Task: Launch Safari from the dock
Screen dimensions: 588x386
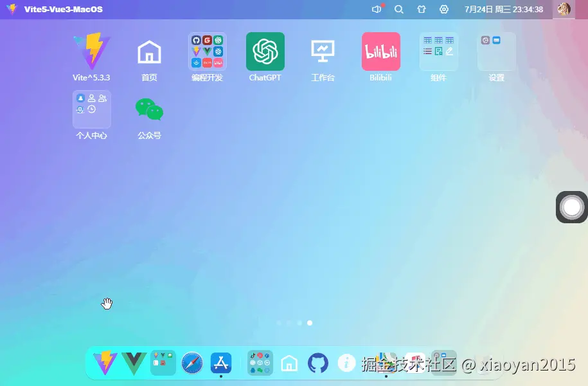Action: point(192,363)
